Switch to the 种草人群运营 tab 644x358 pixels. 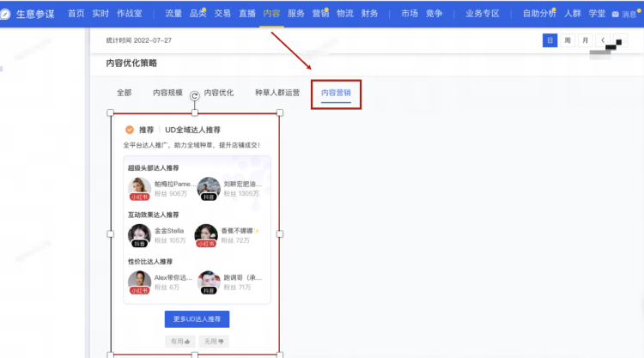pos(277,93)
